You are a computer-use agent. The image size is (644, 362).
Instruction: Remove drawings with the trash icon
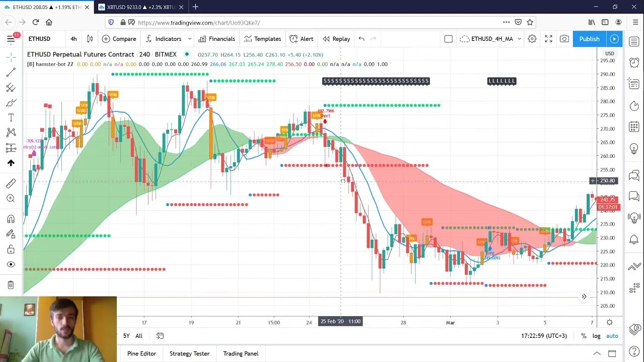coord(11,285)
